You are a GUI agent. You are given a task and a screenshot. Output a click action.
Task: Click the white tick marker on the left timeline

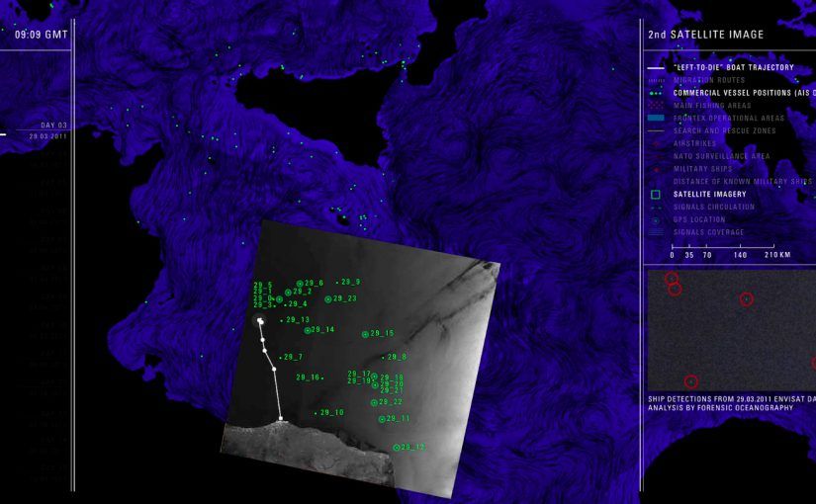pyautogui.click(x=3, y=134)
